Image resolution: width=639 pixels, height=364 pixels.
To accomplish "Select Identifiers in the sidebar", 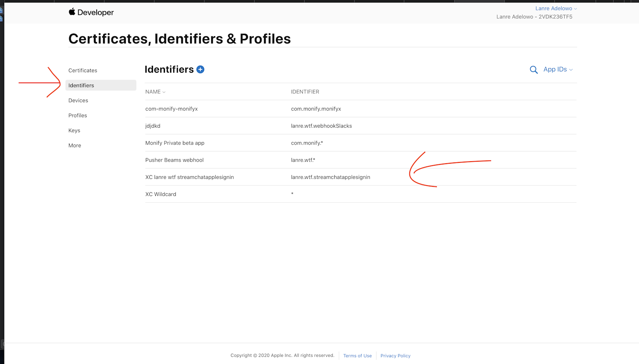I will pos(81,85).
